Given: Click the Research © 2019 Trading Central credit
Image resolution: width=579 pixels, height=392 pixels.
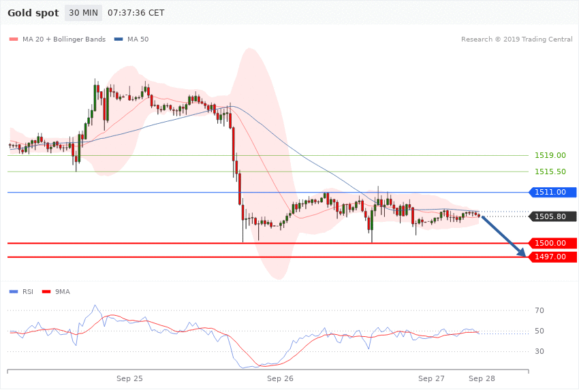Looking at the screenshot, I should pos(516,39).
